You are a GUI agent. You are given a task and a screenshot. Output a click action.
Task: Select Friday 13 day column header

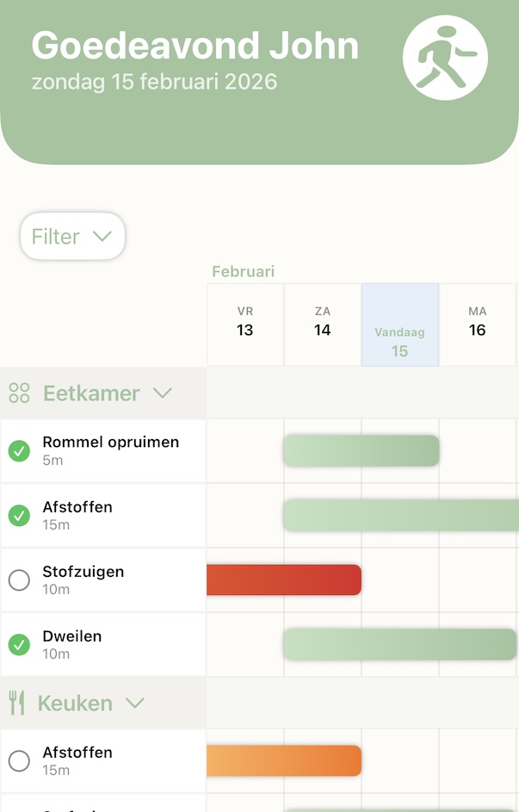245,322
